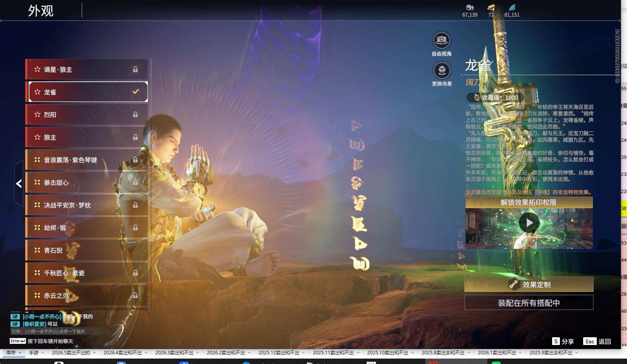Screen dimensions: 627x364
Task: Click 解锁效果拓印权限 banner
Action: pos(529,202)
